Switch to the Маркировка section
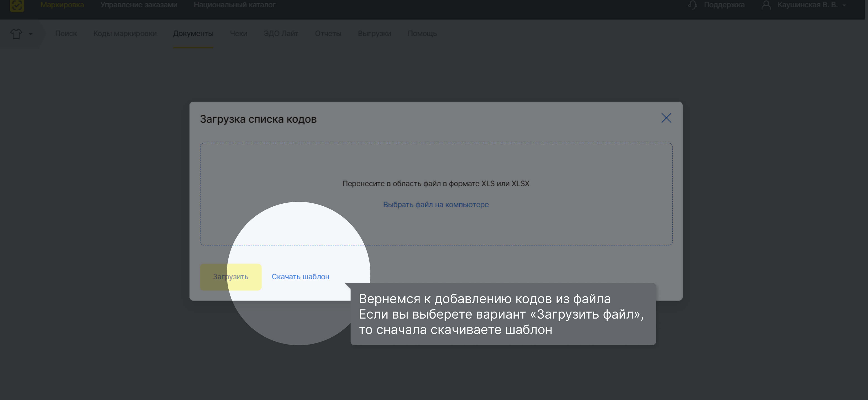Image resolution: width=868 pixels, height=400 pixels. click(62, 5)
